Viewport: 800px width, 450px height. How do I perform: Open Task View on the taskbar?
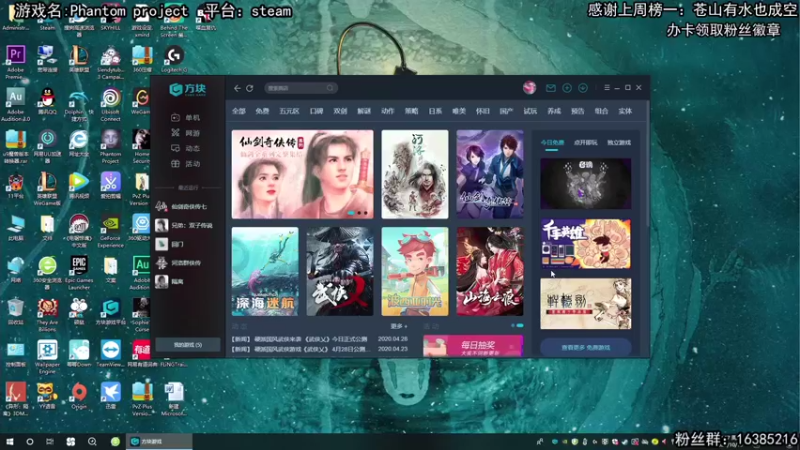click(50, 441)
